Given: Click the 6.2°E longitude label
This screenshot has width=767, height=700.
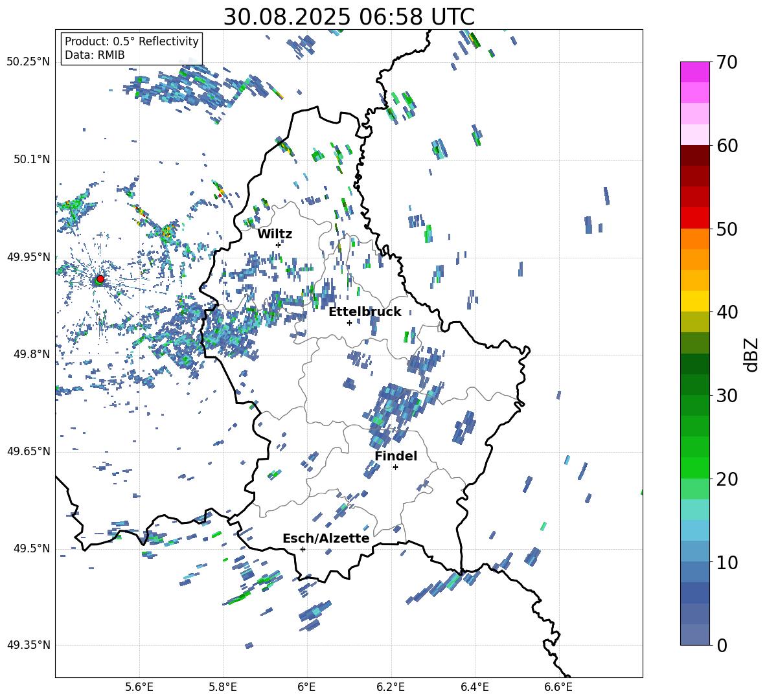Looking at the screenshot, I should tap(391, 687).
